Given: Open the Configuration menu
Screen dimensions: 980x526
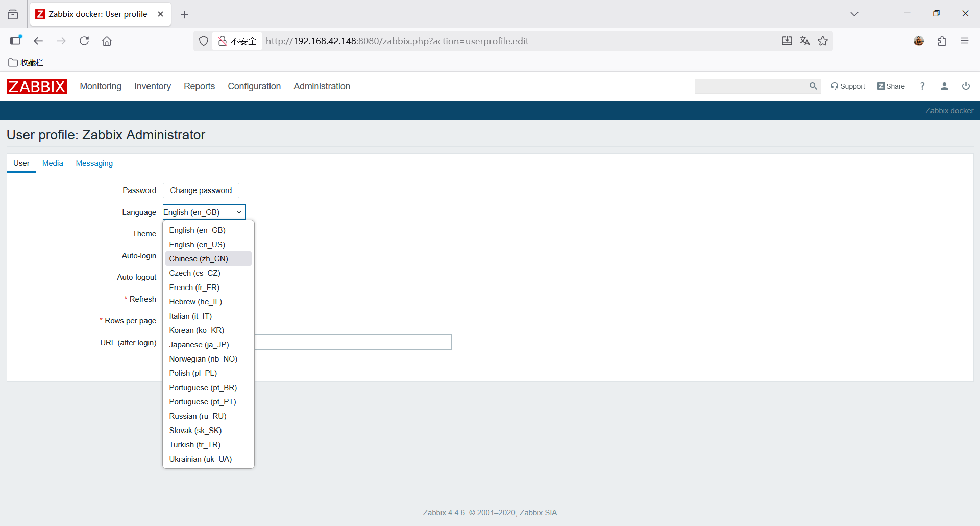Looking at the screenshot, I should [x=254, y=86].
